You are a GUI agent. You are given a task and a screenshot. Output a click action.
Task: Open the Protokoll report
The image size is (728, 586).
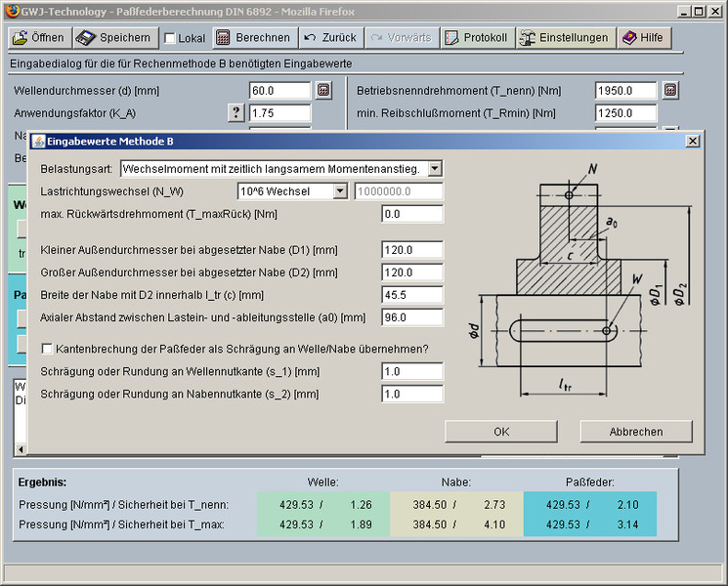(x=476, y=38)
